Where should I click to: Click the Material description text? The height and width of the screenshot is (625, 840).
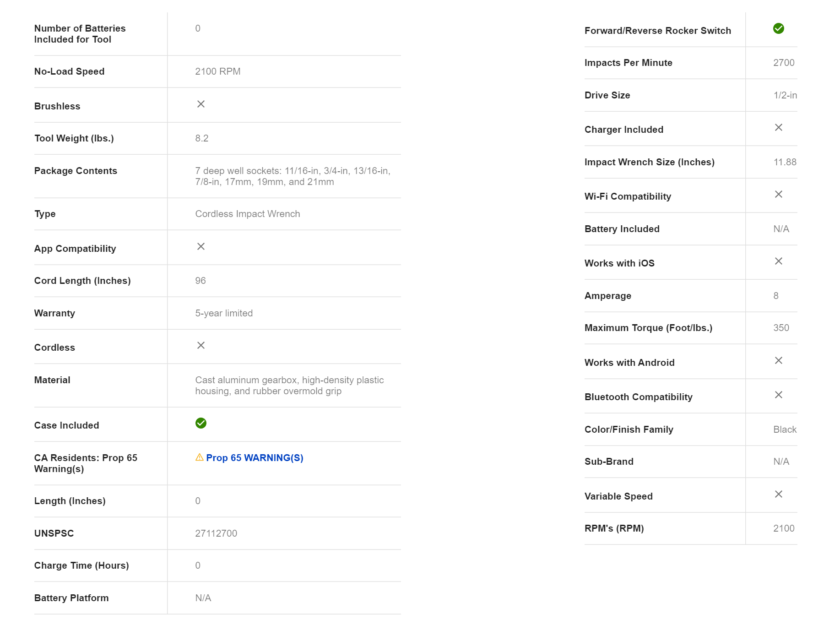pos(289,386)
